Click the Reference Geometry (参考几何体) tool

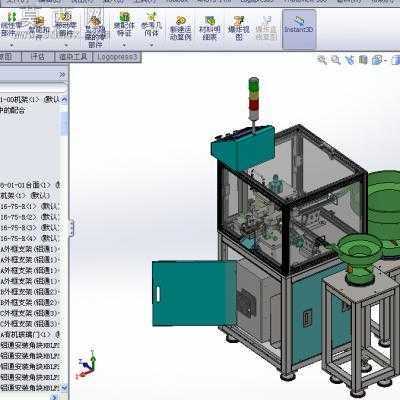pyautogui.click(x=151, y=24)
